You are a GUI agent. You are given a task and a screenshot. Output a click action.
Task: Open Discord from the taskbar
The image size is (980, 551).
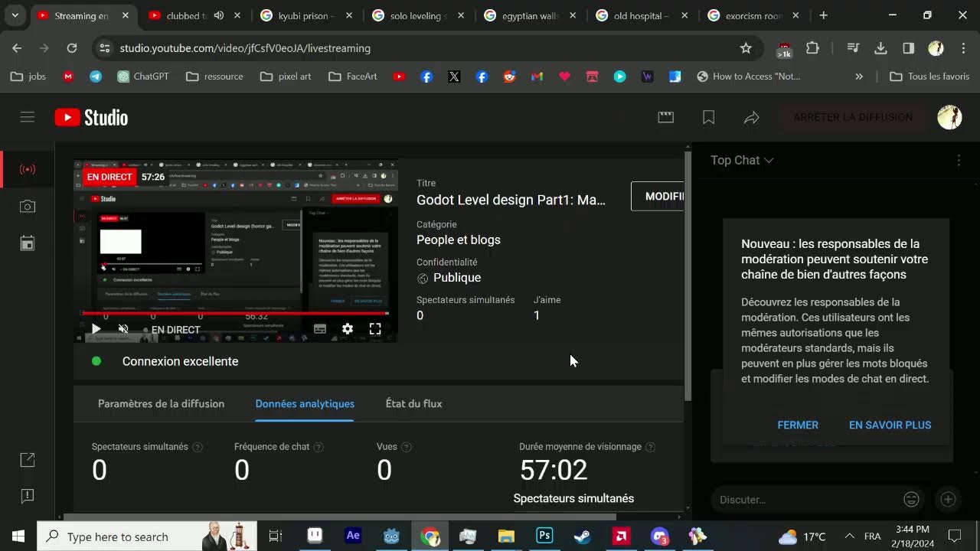pos(659,536)
